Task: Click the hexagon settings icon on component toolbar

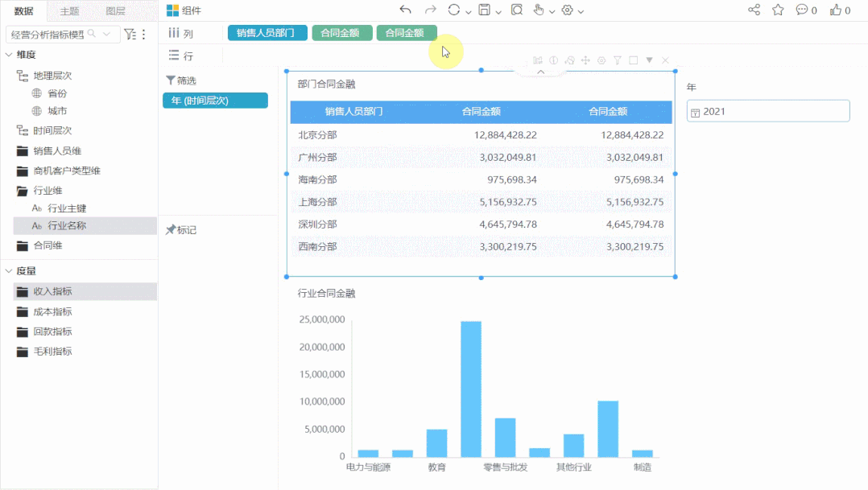Action: [x=601, y=60]
